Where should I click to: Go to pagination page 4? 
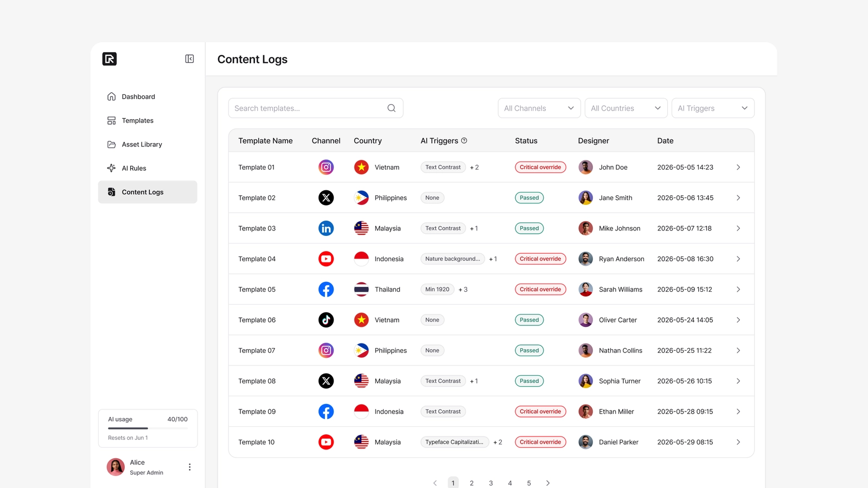(x=510, y=483)
